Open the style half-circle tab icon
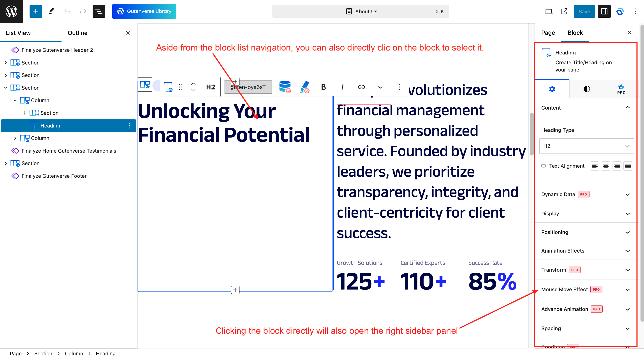This screenshot has height=356, width=644. click(586, 89)
